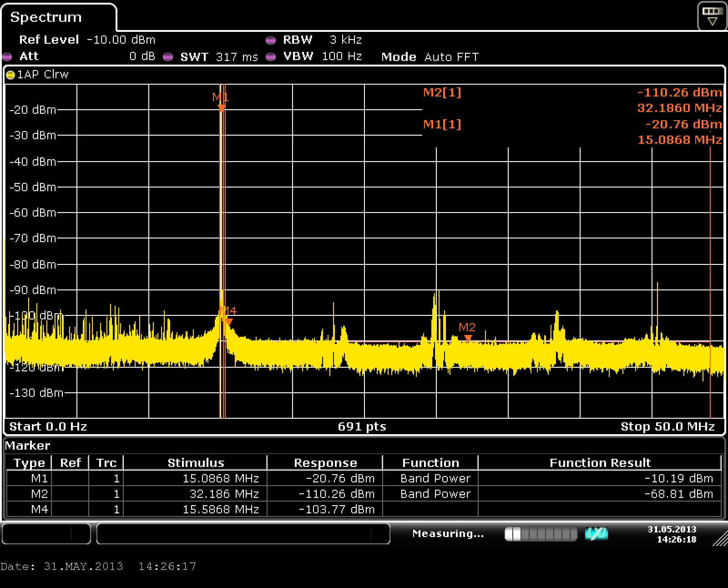Click the Mode Auto FFT setting
The image size is (728, 588).
tap(430, 57)
